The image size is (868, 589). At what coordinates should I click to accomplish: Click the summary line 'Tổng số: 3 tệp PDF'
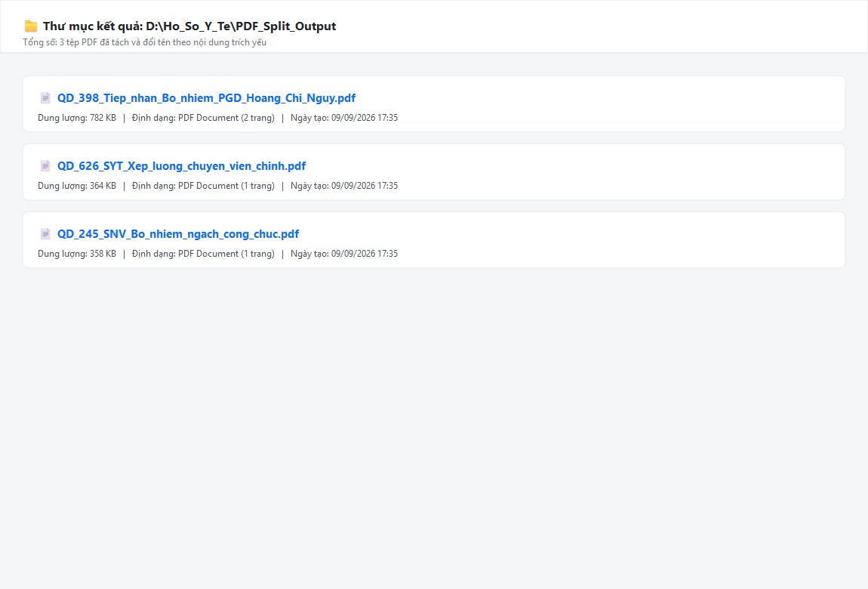pyautogui.click(x=144, y=42)
